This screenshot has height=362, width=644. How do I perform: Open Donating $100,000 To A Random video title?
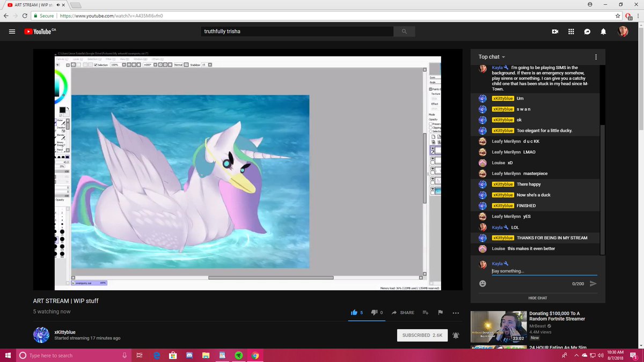click(x=557, y=316)
